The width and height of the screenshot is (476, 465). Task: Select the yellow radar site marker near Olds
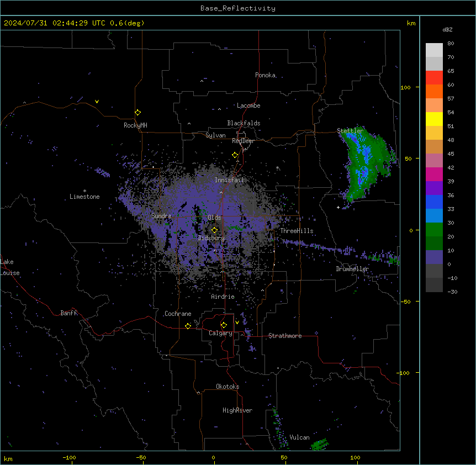214,230
